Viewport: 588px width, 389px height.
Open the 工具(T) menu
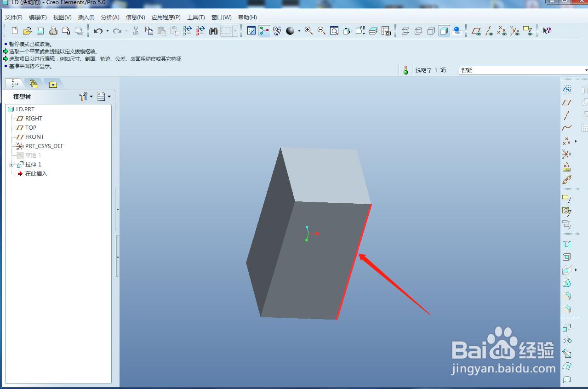coord(196,17)
